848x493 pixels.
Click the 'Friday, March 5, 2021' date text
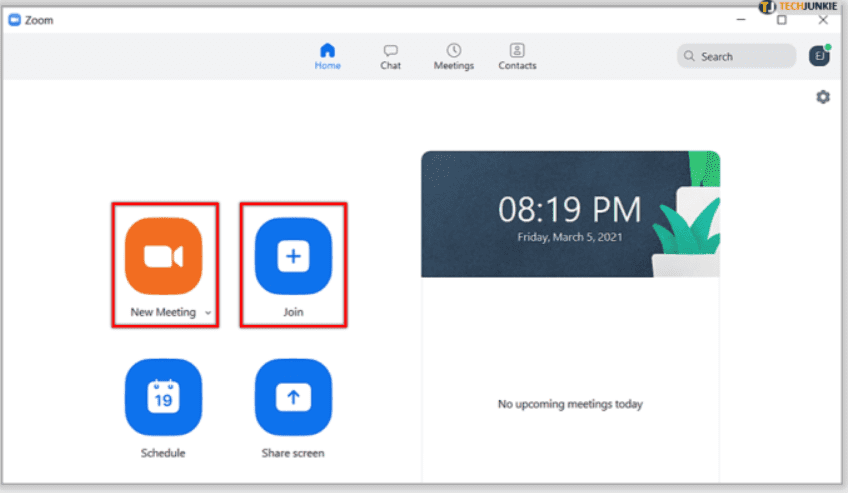570,237
